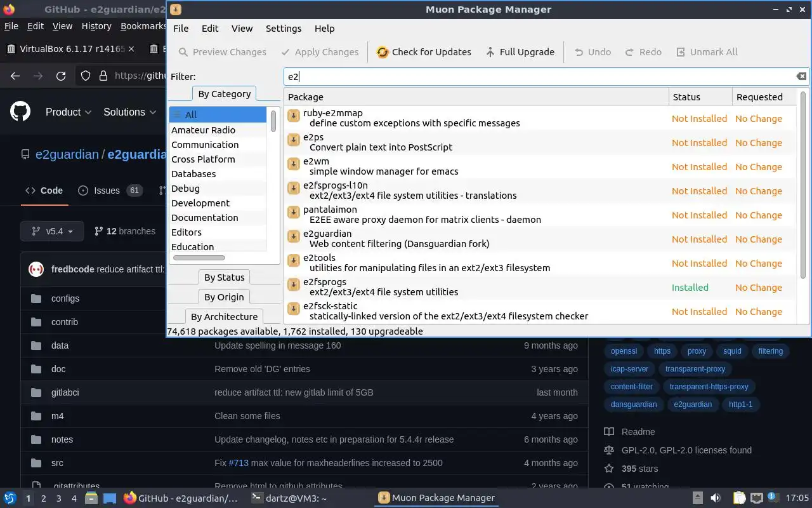The width and height of the screenshot is (812, 508).
Task: Click the show desktop taskbar icon
Action: click(110, 498)
